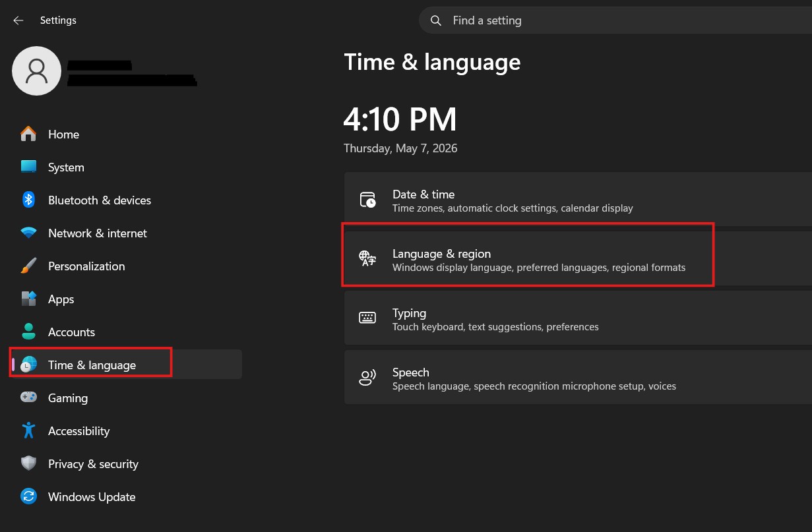Click the Gaming controller icon
The height and width of the screenshot is (532, 812).
[28, 398]
